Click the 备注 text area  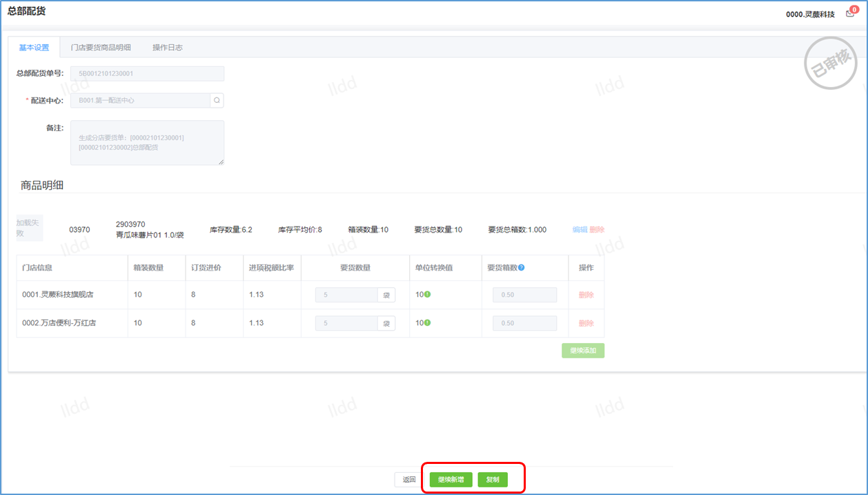[x=147, y=143]
